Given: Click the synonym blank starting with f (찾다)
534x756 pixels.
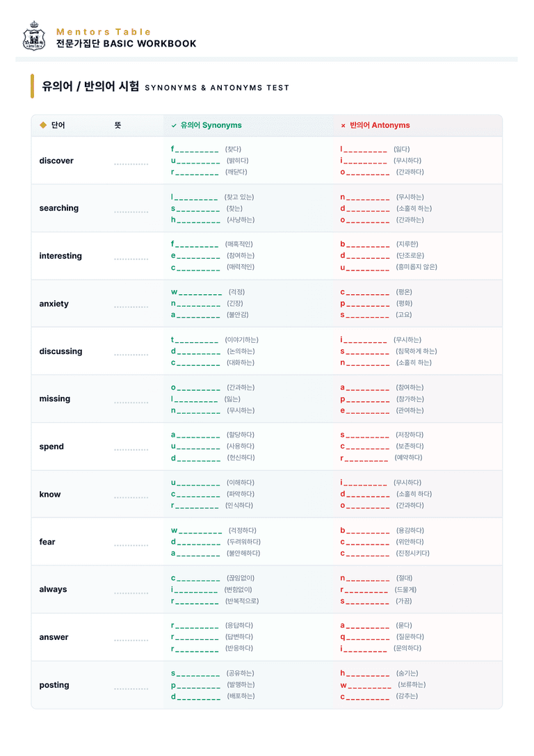Looking at the screenshot, I should (195, 150).
